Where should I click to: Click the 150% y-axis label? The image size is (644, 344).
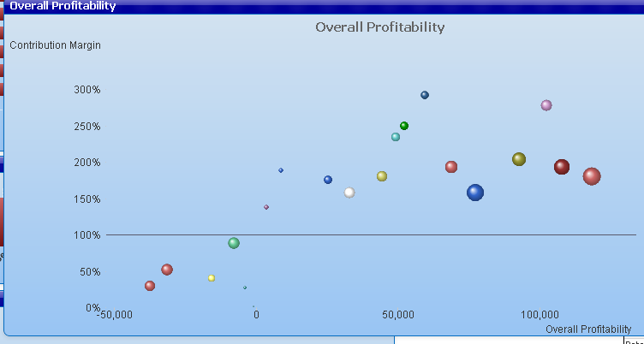click(87, 199)
